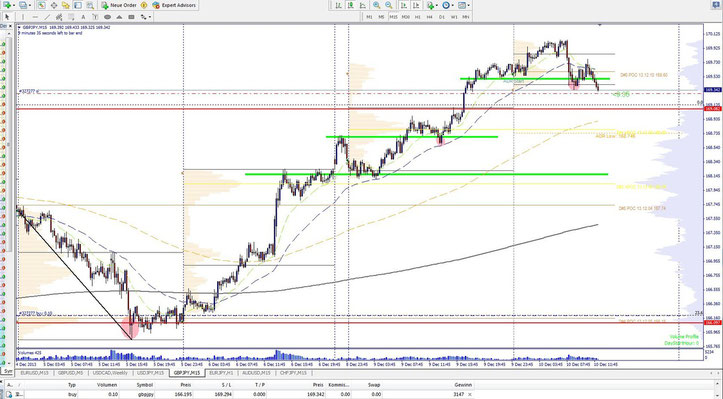723x399 pixels.
Task: Toggle the Data Window crosshair icon
Action: pyautogui.click(x=54, y=5)
